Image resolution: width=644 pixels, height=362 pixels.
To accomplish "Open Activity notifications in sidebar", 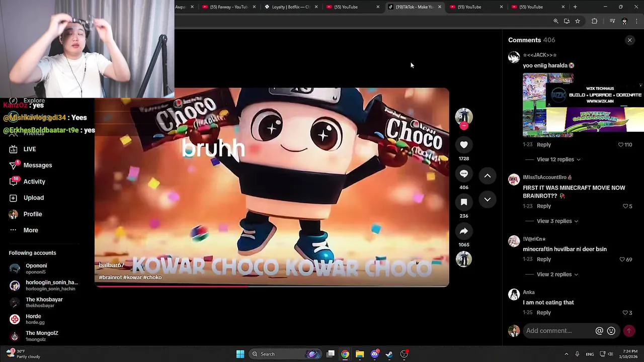I will (27, 182).
